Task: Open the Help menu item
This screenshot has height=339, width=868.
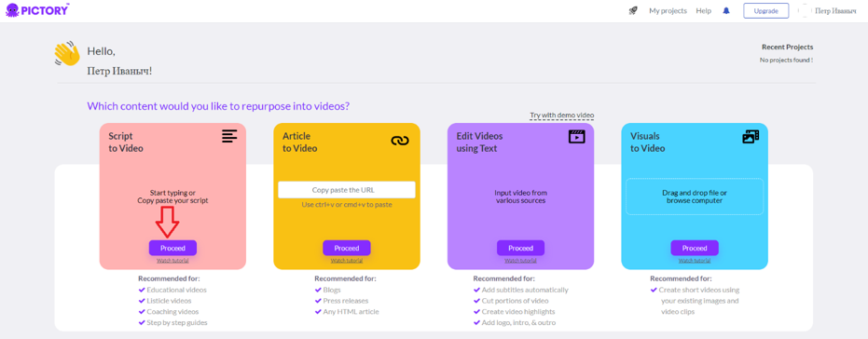Action: coord(704,10)
